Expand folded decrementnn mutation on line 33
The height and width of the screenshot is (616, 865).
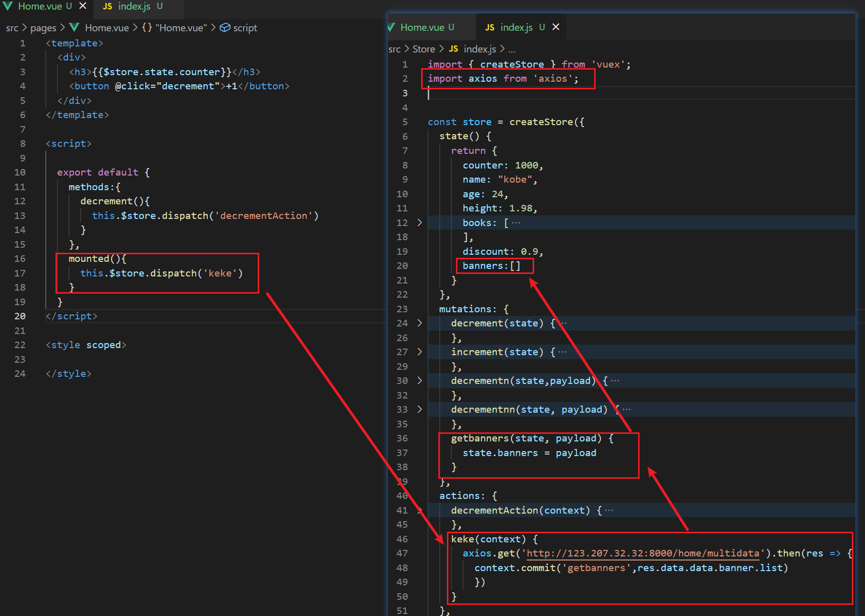pos(420,409)
